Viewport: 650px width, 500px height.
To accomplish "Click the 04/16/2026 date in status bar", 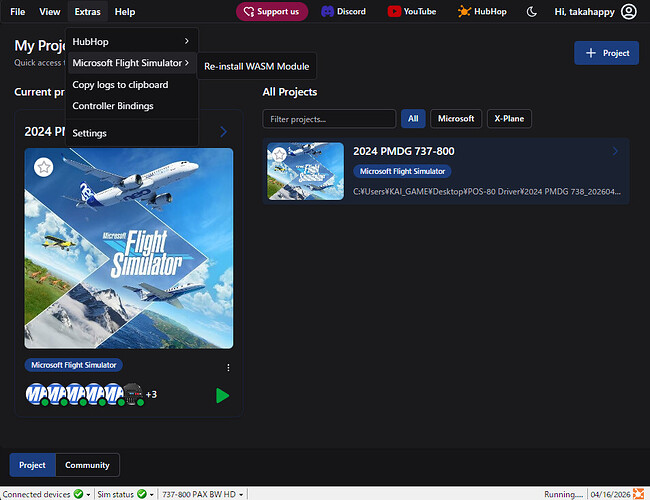I will pyautogui.click(x=610, y=494).
